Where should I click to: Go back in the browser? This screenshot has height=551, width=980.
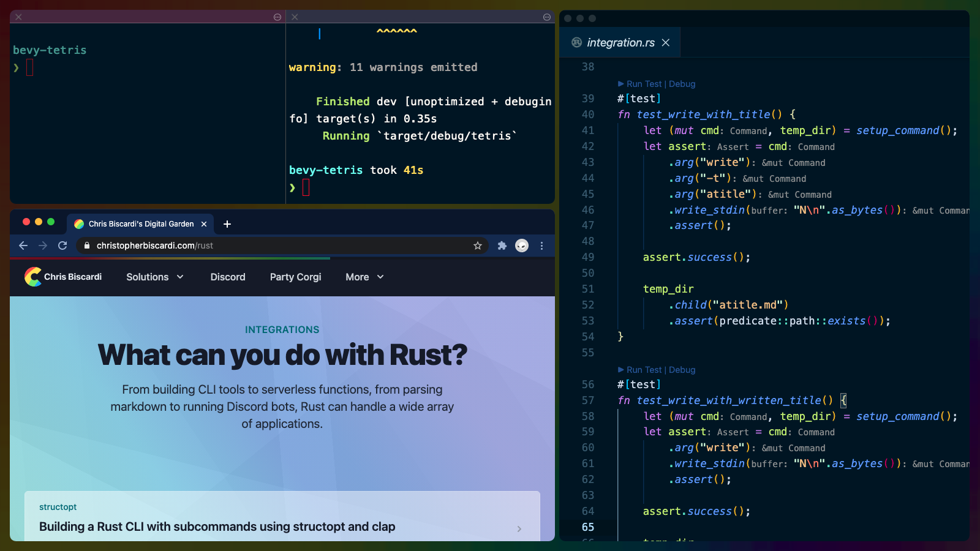(23, 246)
